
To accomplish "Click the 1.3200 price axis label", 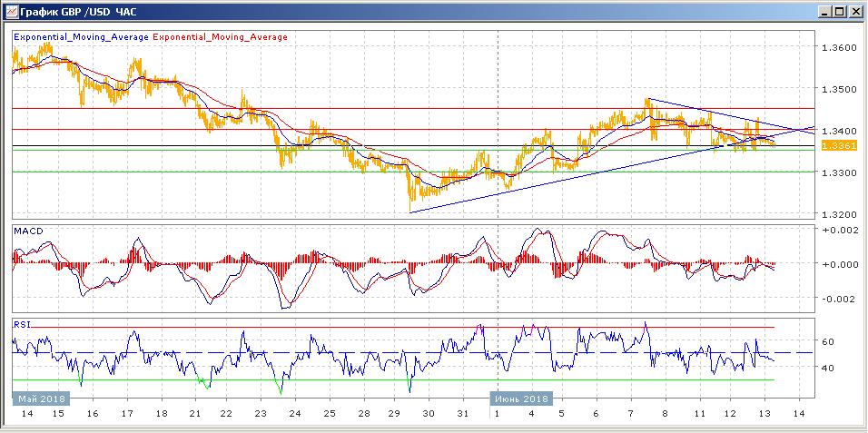I will coord(840,214).
